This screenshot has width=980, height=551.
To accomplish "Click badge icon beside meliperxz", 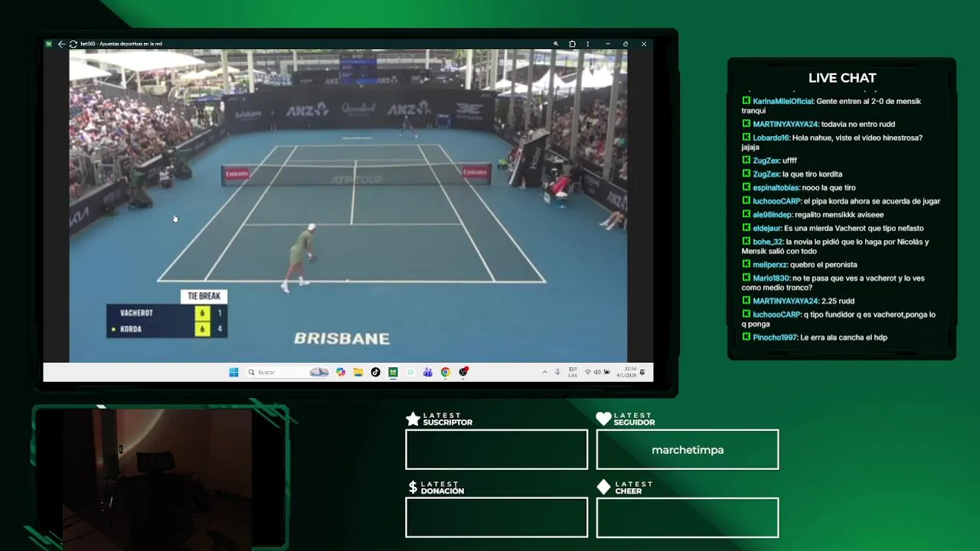I will (x=746, y=264).
